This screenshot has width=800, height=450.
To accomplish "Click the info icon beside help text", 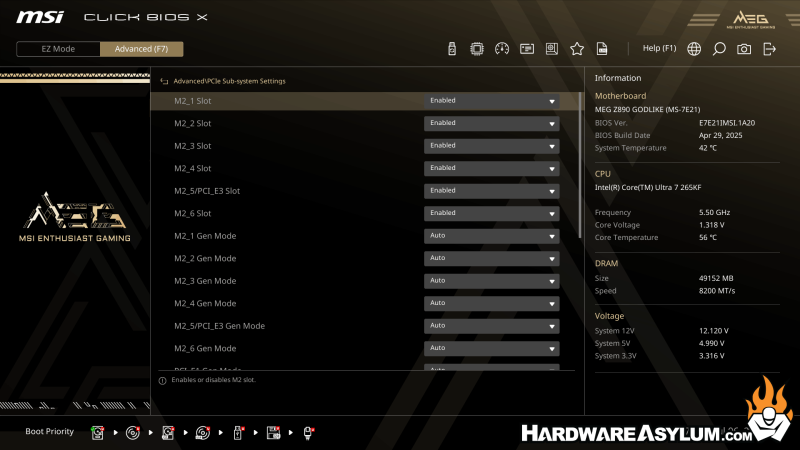I will click(162, 381).
